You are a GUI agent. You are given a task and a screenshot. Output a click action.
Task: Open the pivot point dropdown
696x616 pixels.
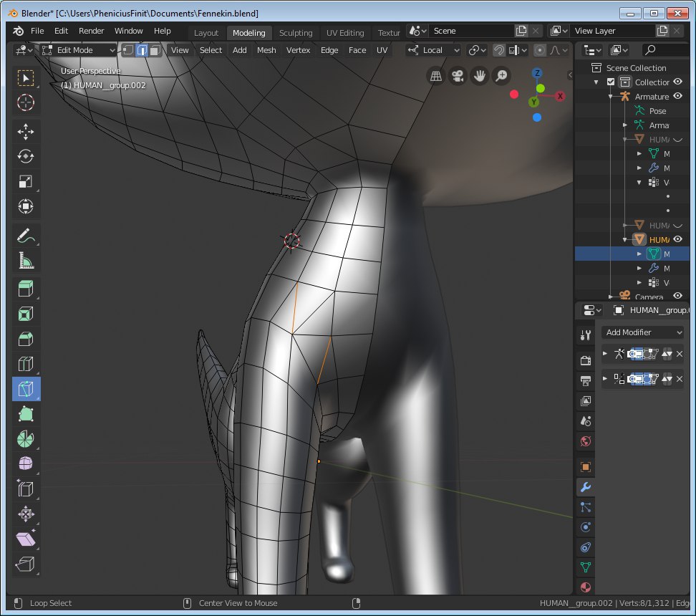click(x=477, y=50)
